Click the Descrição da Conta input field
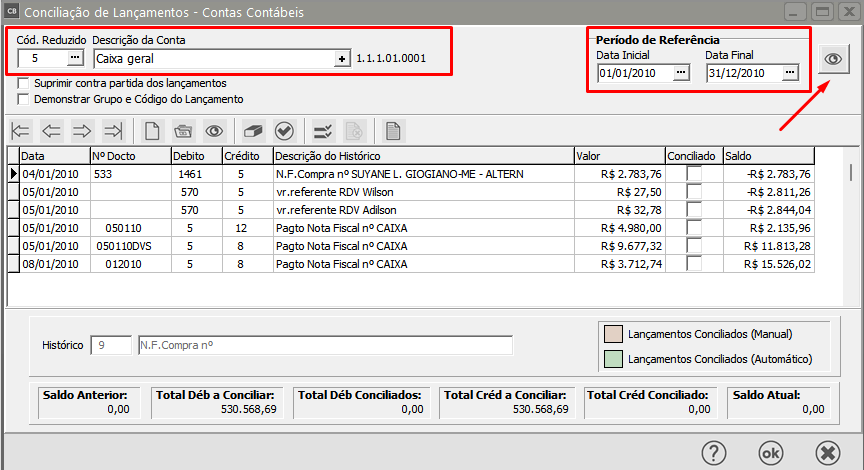 click(214, 59)
